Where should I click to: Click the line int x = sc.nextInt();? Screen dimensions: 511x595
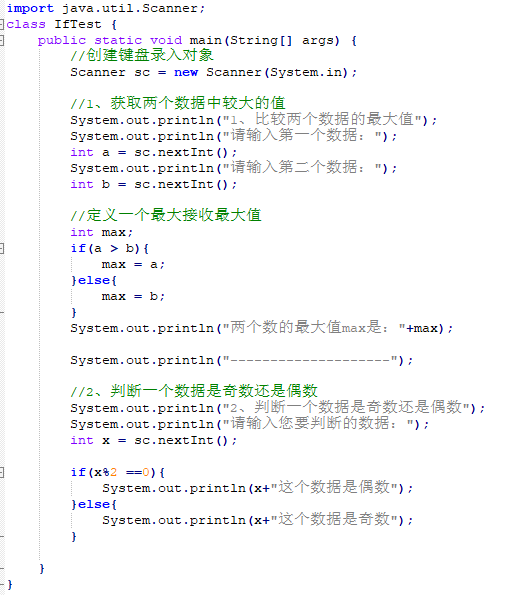pyautogui.click(x=154, y=441)
